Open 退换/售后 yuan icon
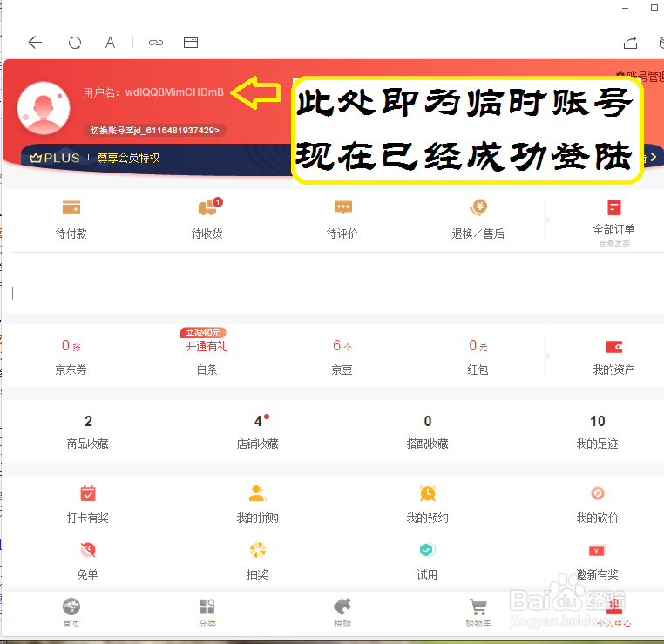The height and width of the screenshot is (644, 664). 478,207
